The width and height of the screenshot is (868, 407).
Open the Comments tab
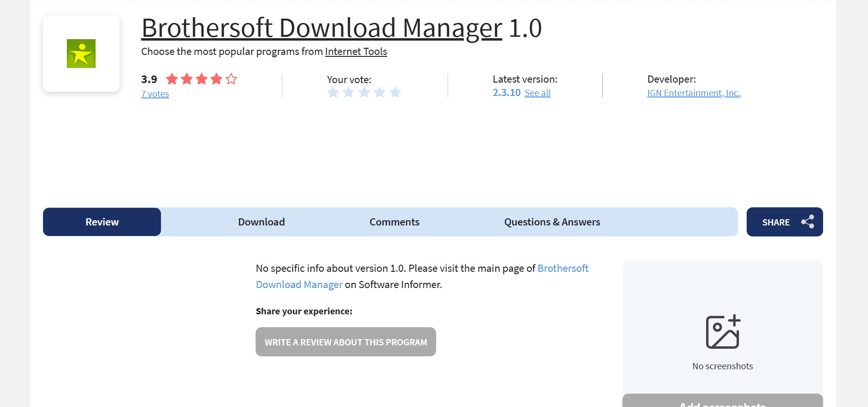tap(394, 222)
